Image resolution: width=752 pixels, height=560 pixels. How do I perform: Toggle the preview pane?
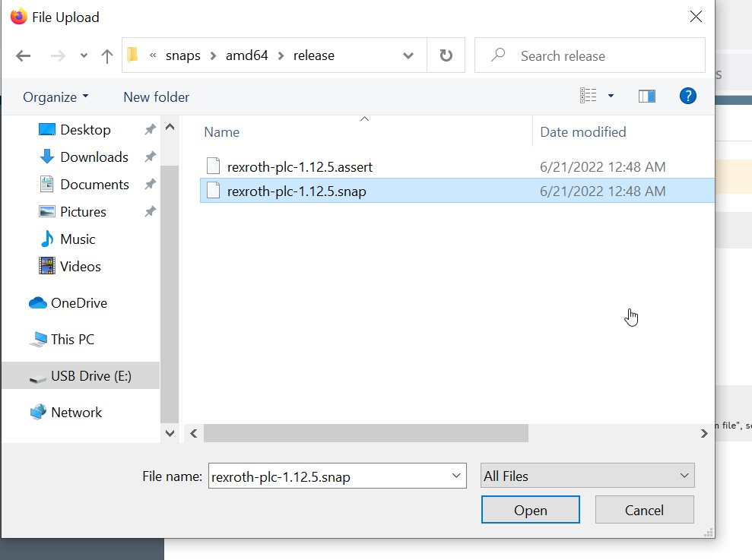click(x=647, y=96)
